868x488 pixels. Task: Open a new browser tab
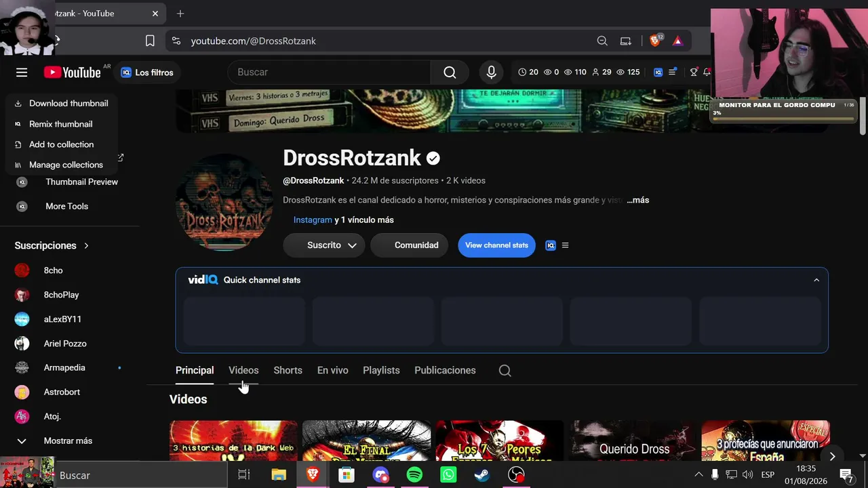tap(180, 14)
